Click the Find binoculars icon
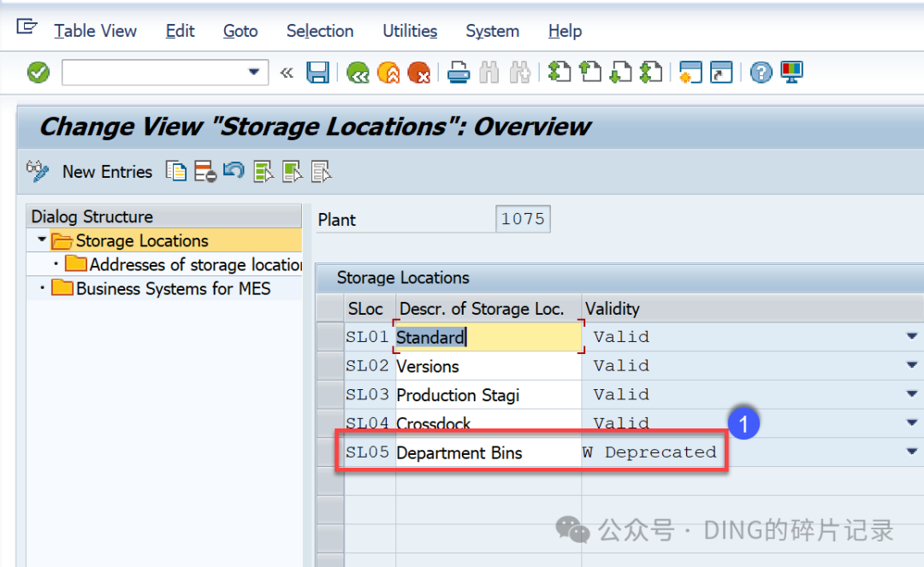Image resolution: width=924 pixels, height=567 pixels. tap(489, 73)
